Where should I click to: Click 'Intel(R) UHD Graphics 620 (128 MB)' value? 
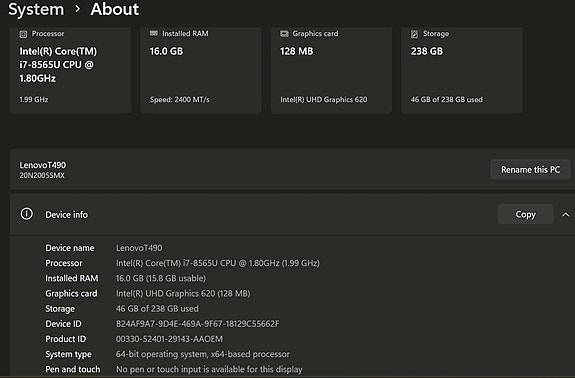(x=183, y=293)
